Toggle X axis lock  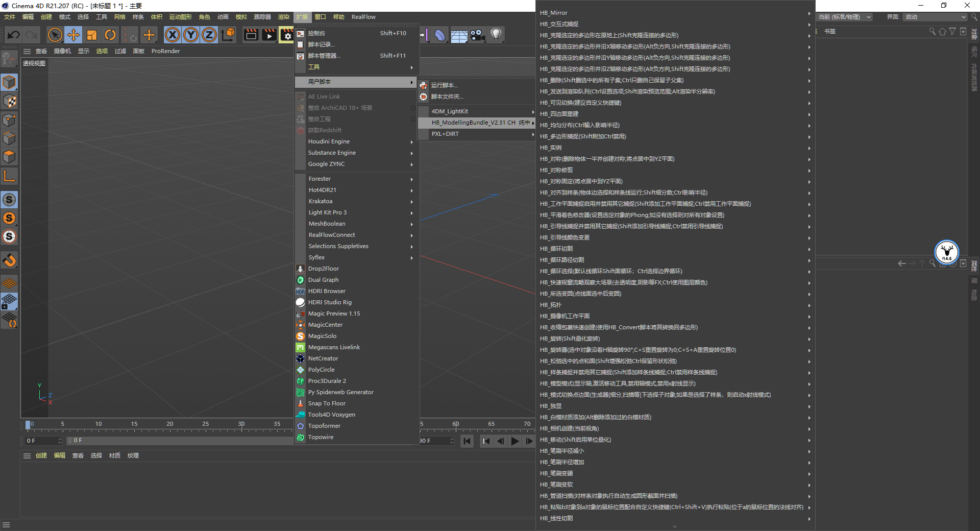coord(173,35)
